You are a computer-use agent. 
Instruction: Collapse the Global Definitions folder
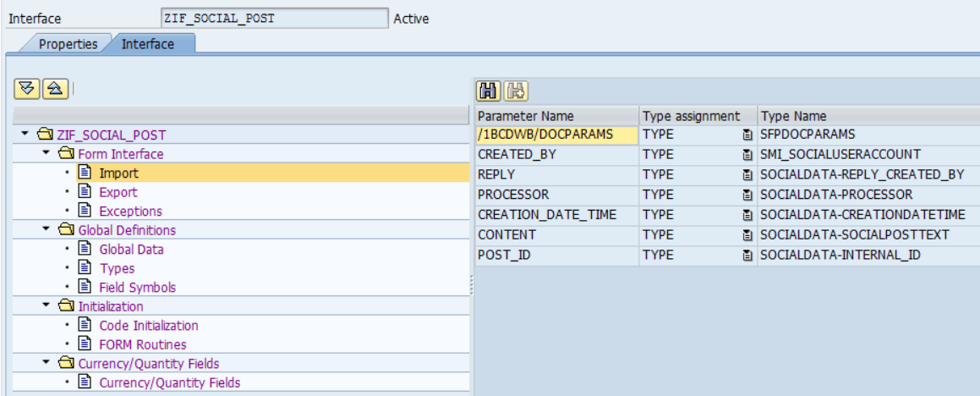(x=47, y=229)
